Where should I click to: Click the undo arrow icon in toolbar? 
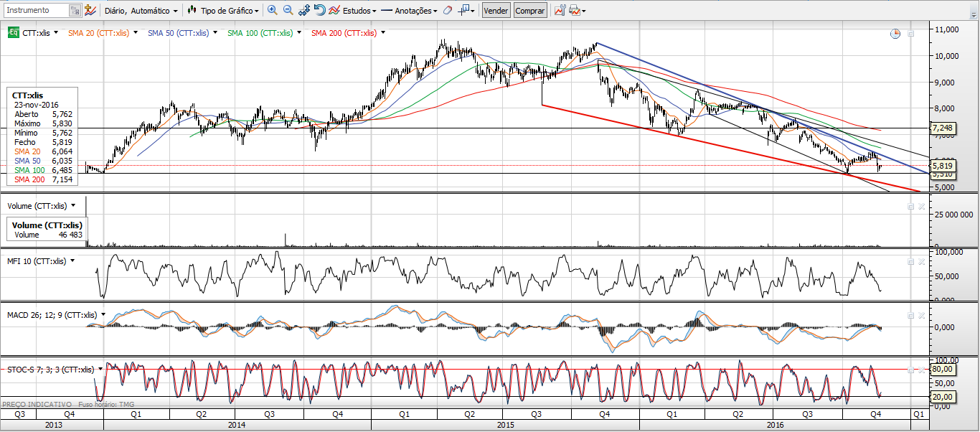click(x=319, y=11)
